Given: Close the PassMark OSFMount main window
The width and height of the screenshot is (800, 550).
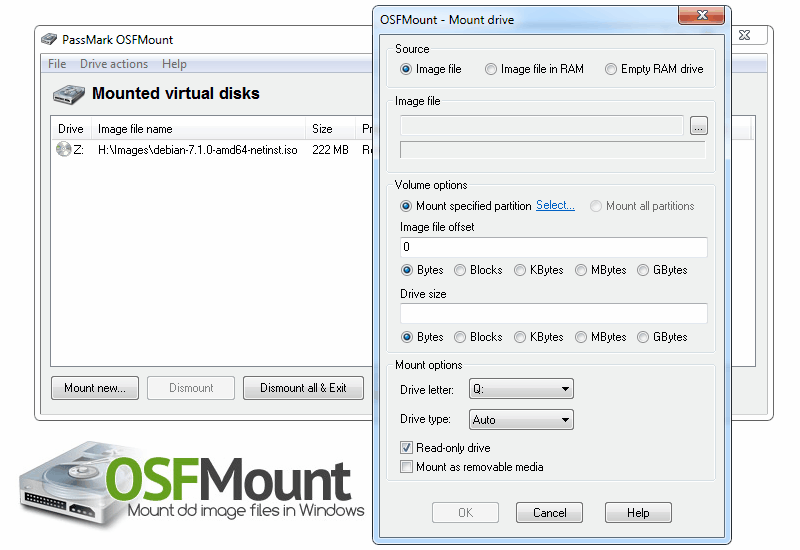Looking at the screenshot, I should click(745, 35).
